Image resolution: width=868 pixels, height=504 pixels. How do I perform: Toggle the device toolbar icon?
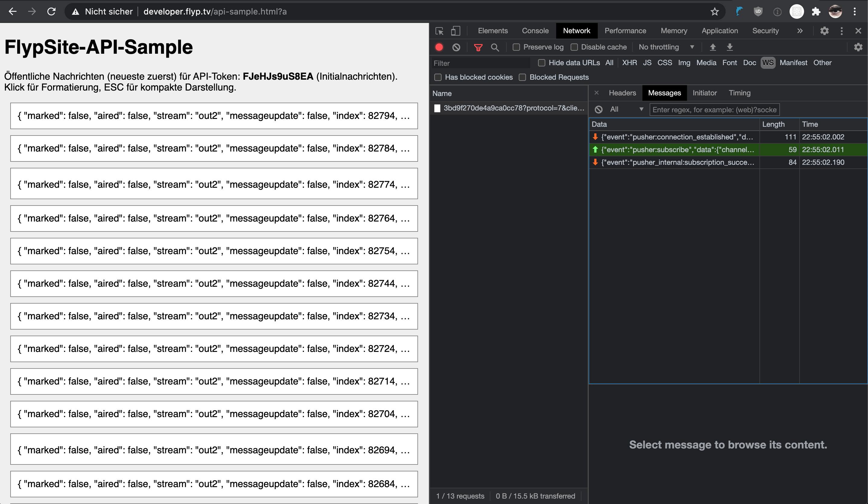pyautogui.click(x=455, y=31)
